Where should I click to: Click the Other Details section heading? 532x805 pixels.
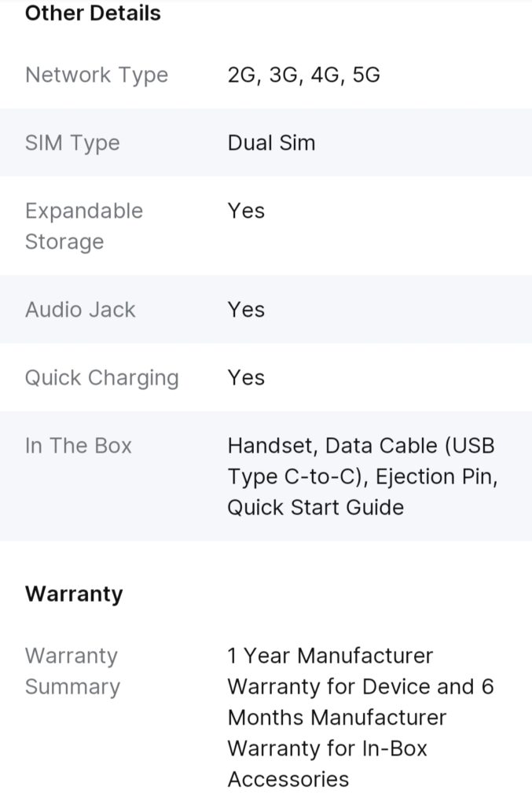pos(93,13)
